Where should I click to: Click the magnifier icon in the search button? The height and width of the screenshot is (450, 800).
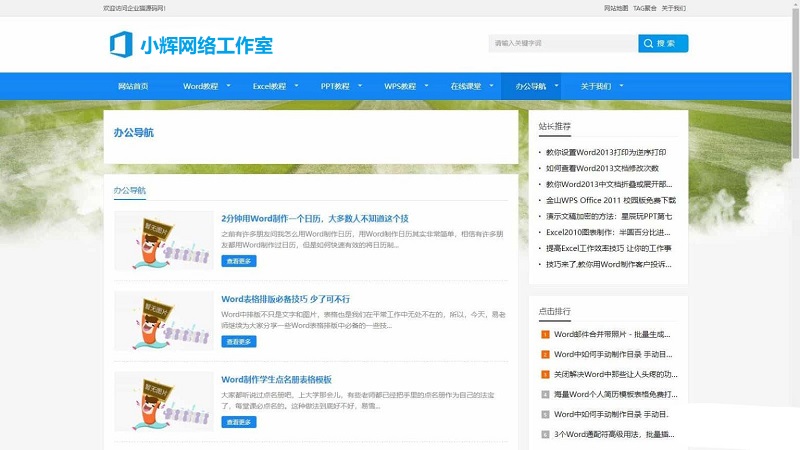pos(648,43)
